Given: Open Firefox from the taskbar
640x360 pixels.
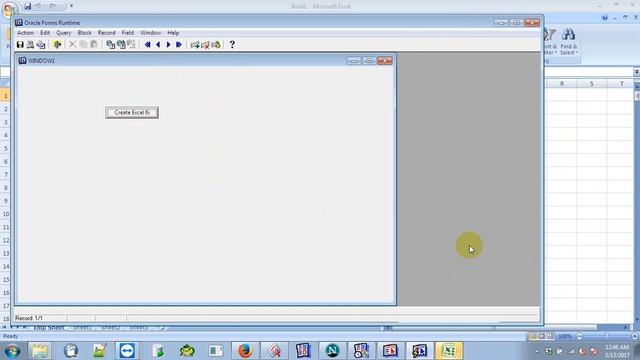Looking at the screenshot, I should [x=245, y=351].
